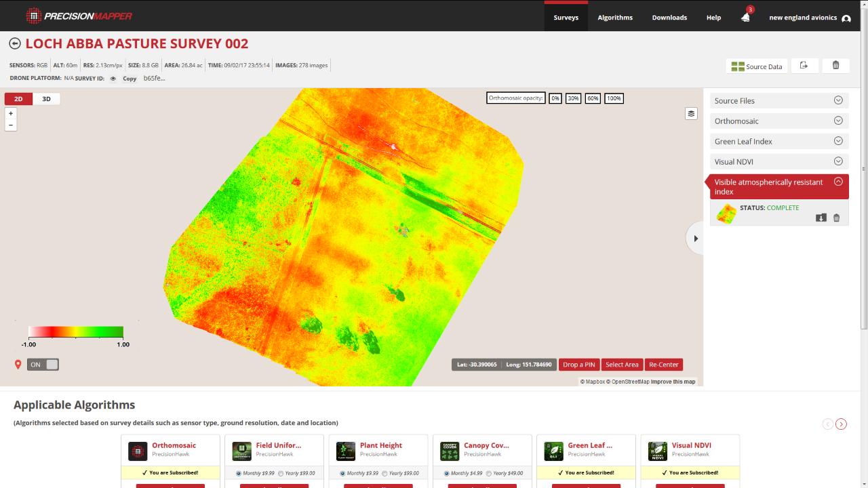Click the Re-Center button
This screenshot has height=488, width=868.
coord(663,365)
